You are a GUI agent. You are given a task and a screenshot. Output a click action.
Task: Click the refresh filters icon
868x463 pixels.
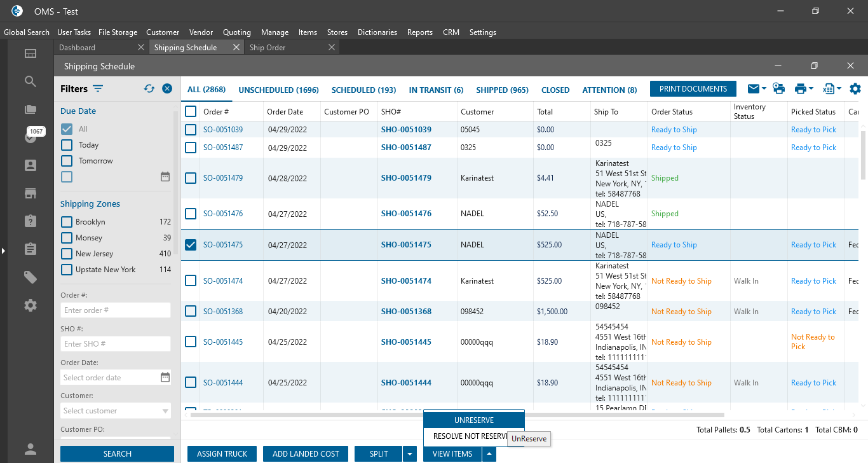coord(149,89)
